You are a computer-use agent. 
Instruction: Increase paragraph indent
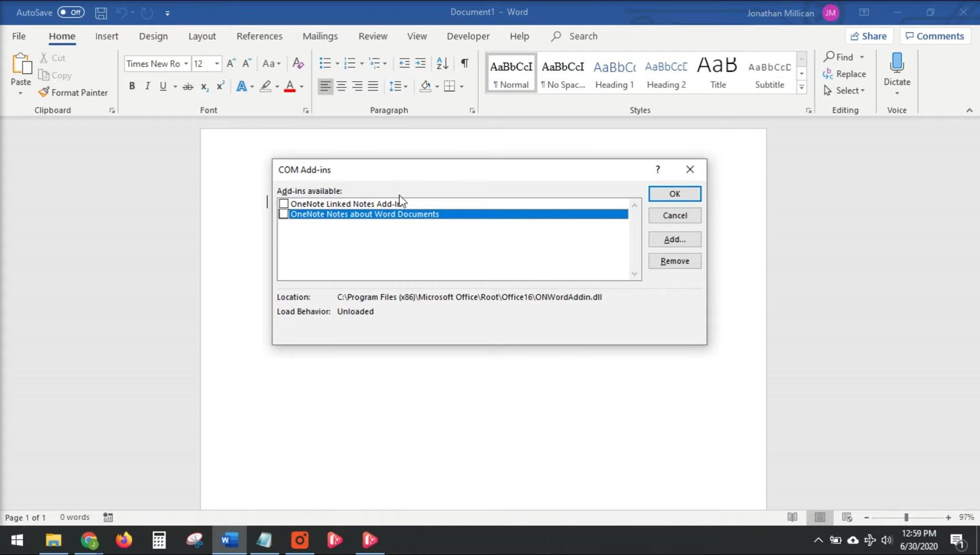point(420,63)
